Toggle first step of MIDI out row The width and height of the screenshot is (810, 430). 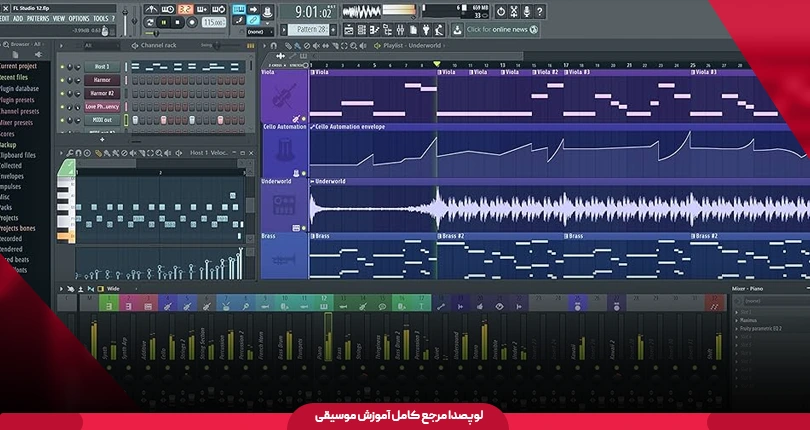click(135, 120)
